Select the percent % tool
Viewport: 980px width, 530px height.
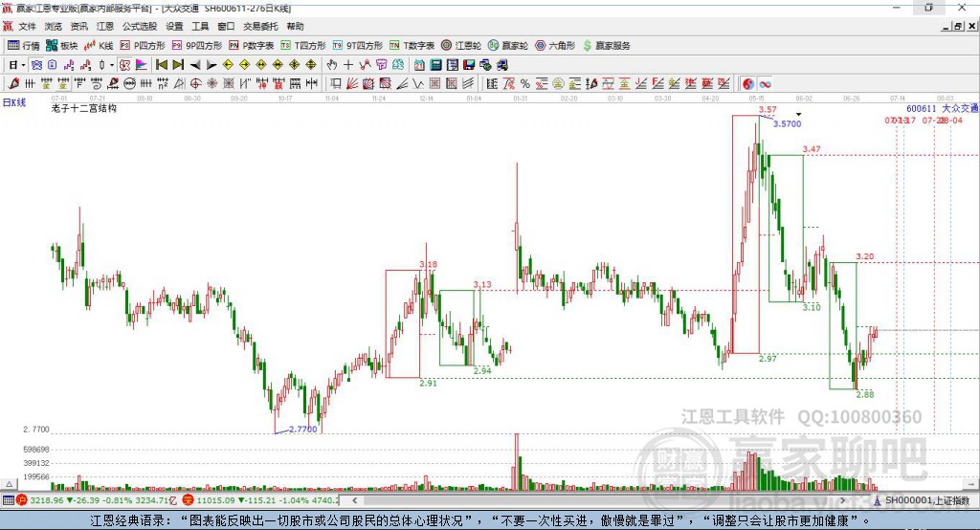pyautogui.click(x=525, y=84)
